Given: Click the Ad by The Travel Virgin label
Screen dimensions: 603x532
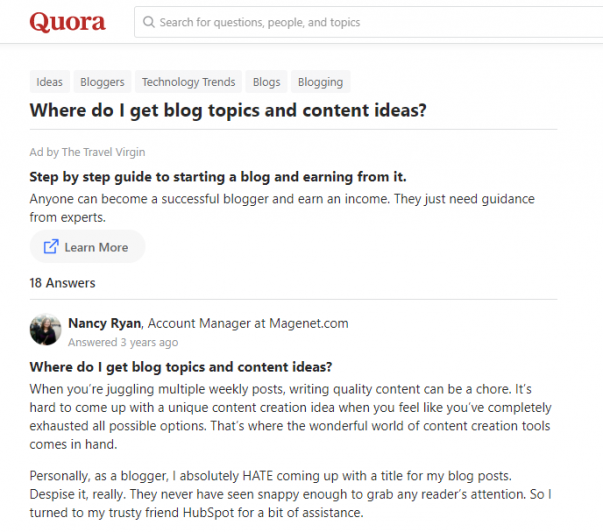Looking at the screenshot, I should click(87, 152).
